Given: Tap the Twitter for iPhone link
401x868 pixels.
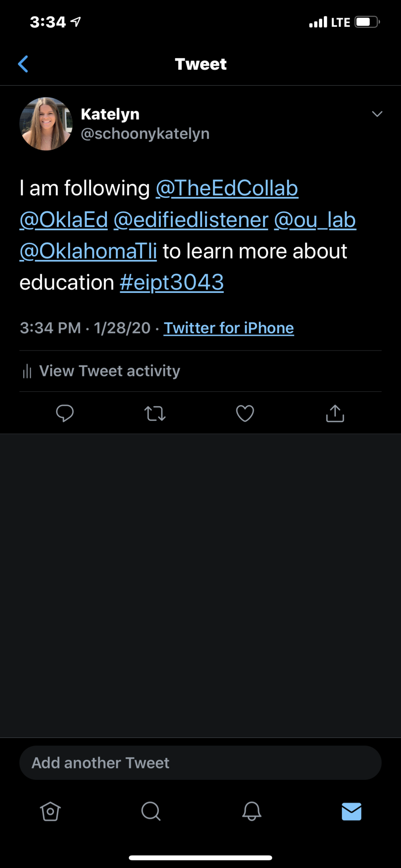Looking at the screenshot, I should pos(228,328).
